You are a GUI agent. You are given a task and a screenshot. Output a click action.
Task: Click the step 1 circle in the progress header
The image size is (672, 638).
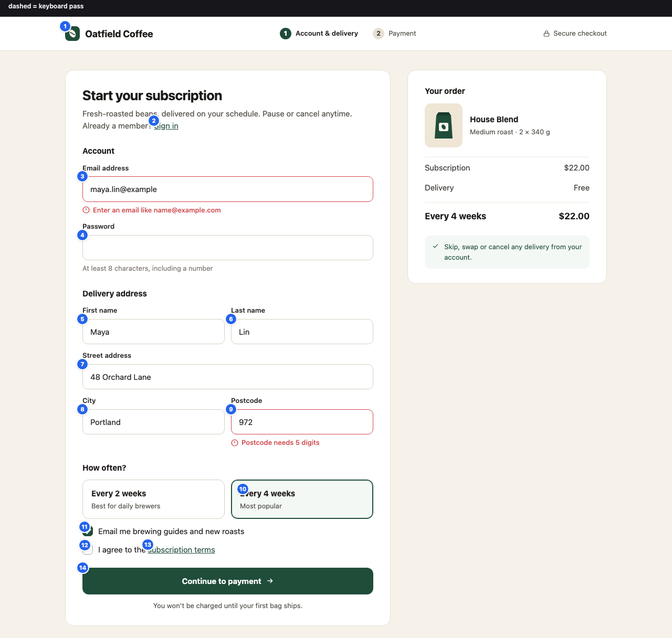click(x=286, y=34)
